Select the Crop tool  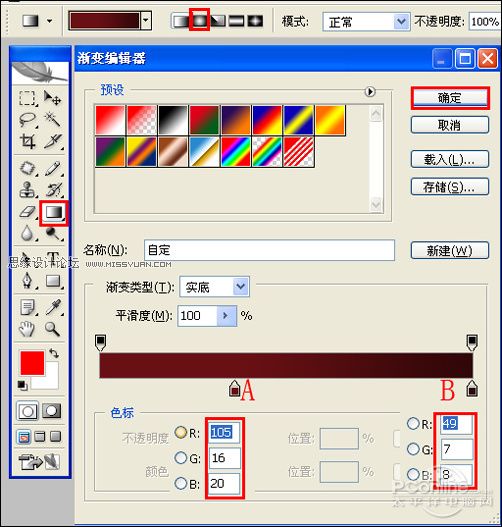[x=27, y=141]
